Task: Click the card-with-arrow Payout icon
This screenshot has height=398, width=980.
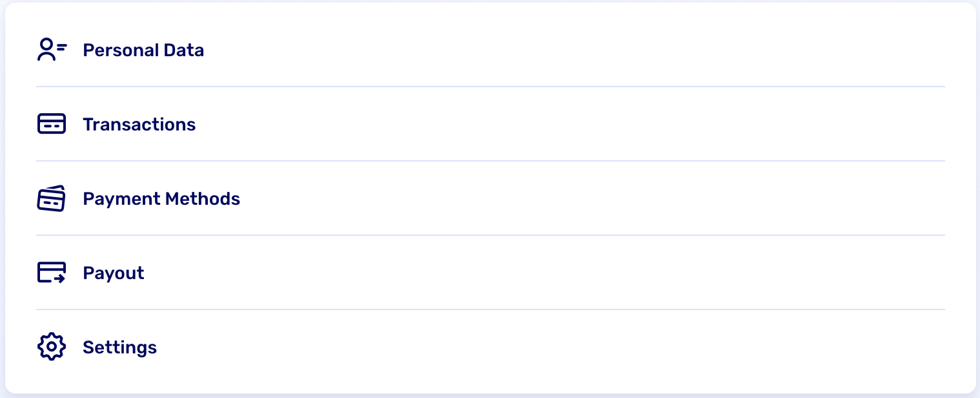Action: click(x=52, y=273)
